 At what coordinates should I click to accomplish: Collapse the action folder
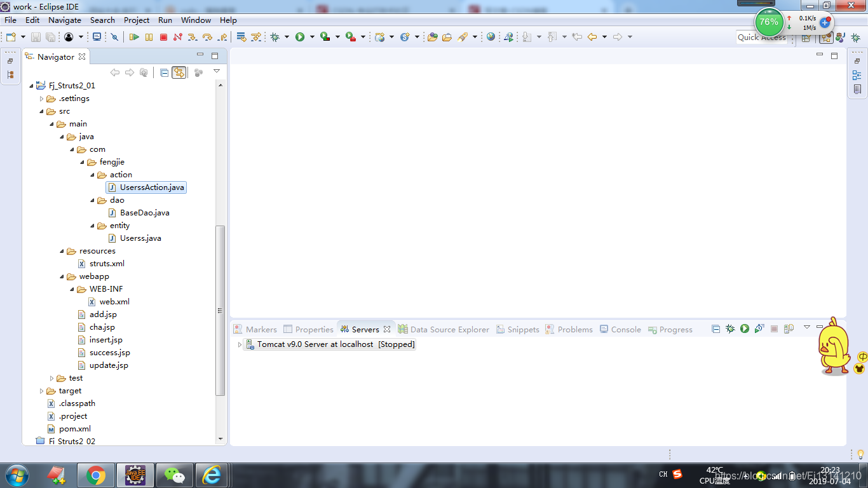tap(93, 175)
